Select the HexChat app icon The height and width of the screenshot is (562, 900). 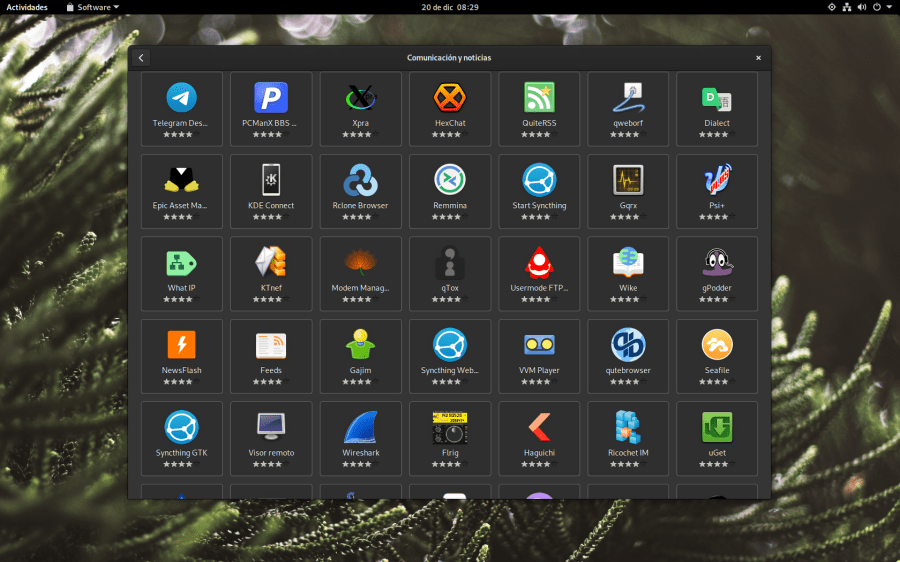pyautogui.click(x=450, y=97)
